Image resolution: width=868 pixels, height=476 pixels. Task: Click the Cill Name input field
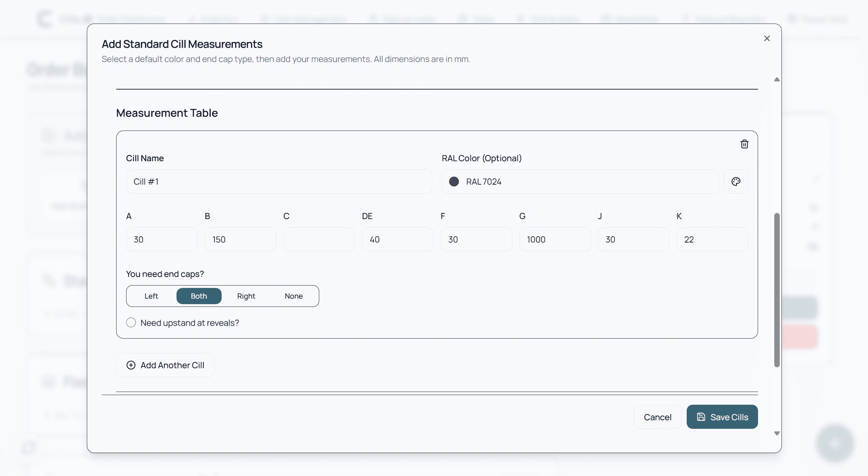pyautogui.click(x=279, y=182)
